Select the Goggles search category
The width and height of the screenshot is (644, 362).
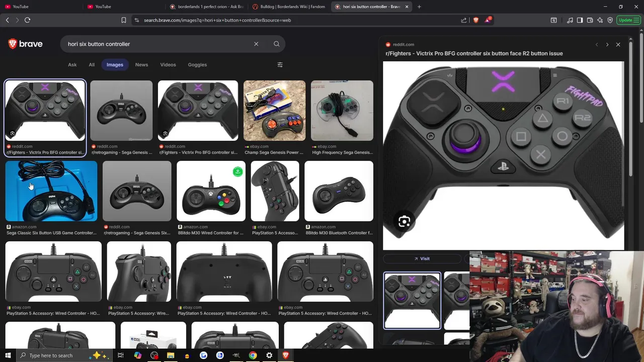point(197,64)
